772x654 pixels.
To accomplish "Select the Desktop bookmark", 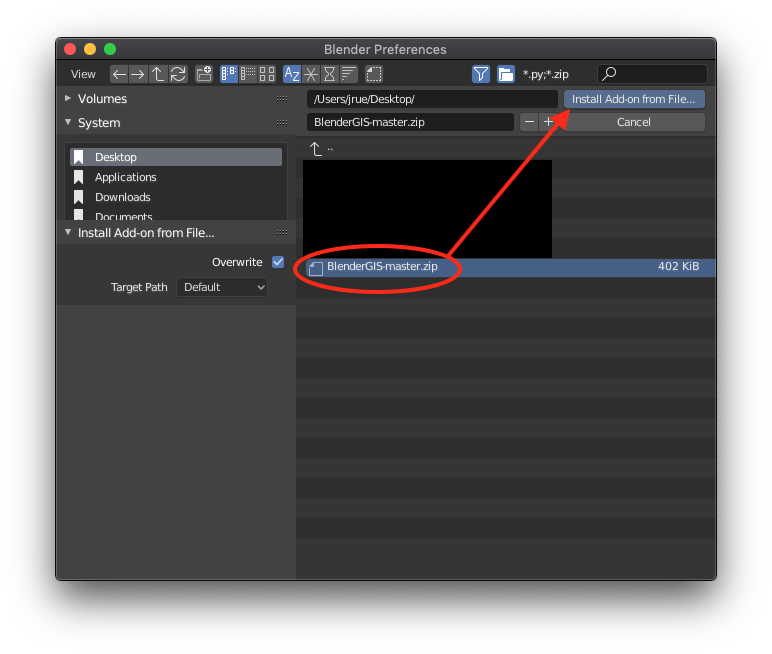I will [176, 157].
